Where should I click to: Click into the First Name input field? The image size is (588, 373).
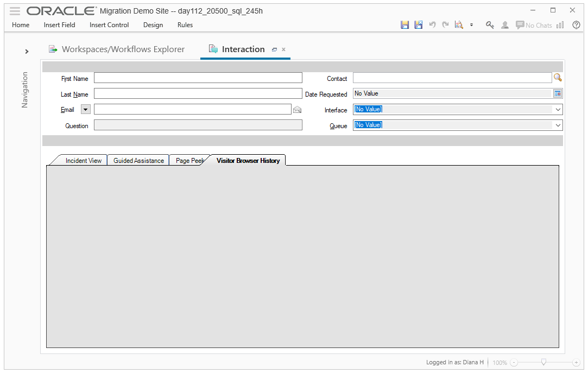coord(198,78)
